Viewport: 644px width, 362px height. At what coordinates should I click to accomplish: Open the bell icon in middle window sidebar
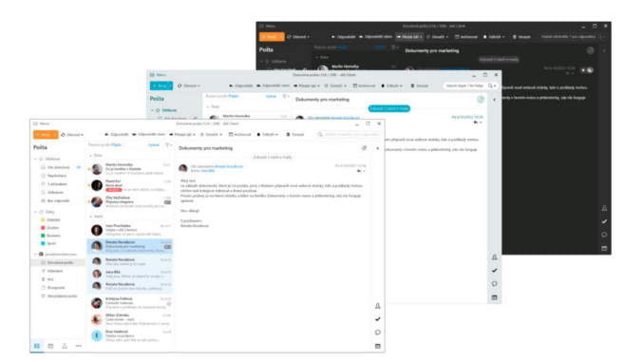coord(495,257)
